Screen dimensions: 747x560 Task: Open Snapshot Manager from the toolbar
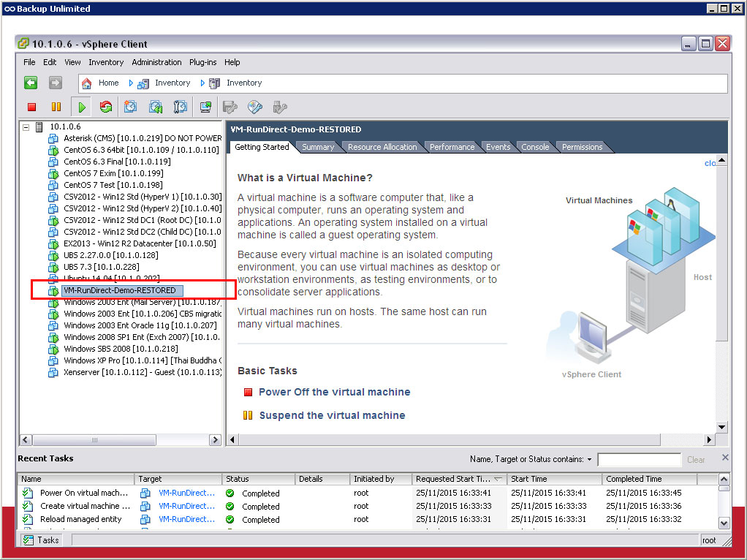pyautogui.click(x=181, y=107)
